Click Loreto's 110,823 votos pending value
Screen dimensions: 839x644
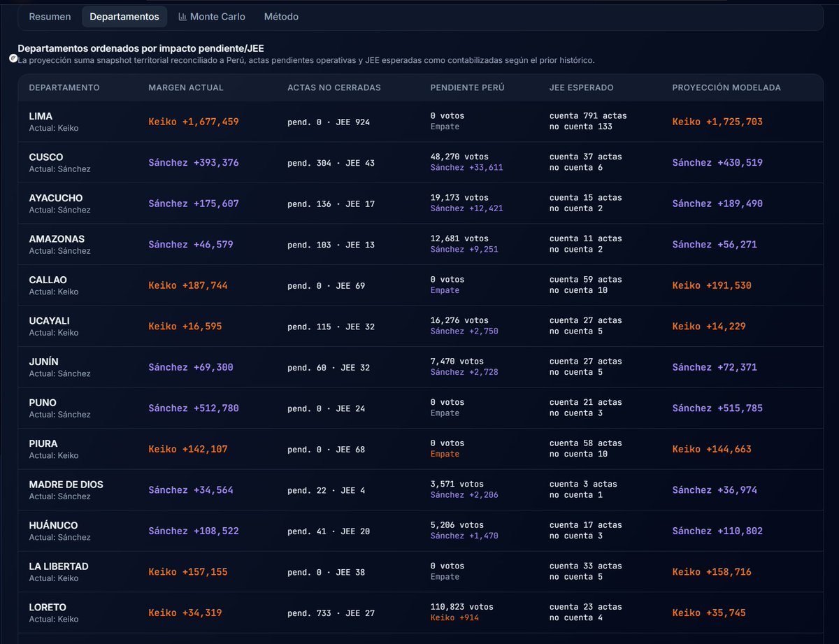point(462,607)
